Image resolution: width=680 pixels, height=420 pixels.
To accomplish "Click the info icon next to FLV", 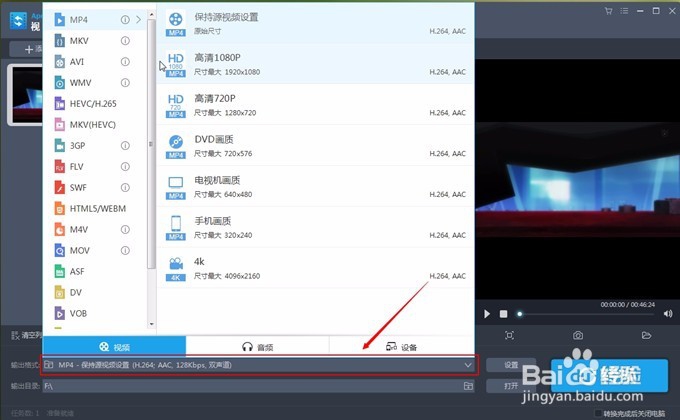I will tap(125, 167).
